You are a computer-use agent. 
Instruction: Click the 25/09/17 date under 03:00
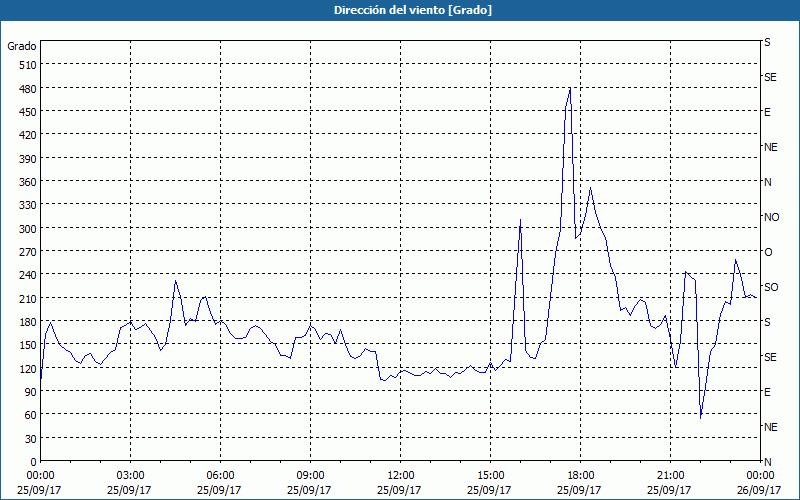pyautogui.click(x=129, y=490)
